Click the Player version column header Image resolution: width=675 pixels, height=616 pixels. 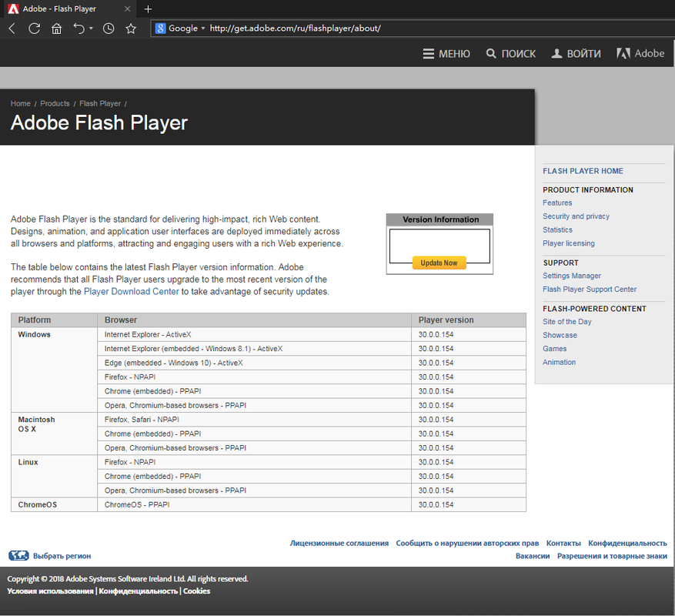point(469,320)
